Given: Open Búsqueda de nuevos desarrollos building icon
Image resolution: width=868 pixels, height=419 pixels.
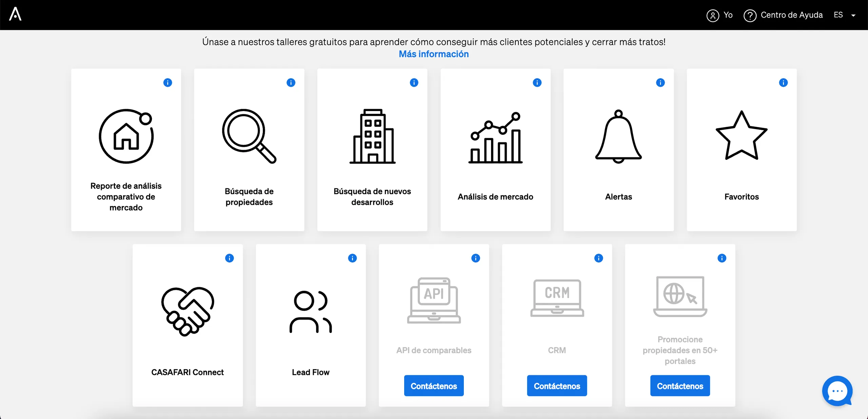Looking at the screenshot, I should [372, 136].
